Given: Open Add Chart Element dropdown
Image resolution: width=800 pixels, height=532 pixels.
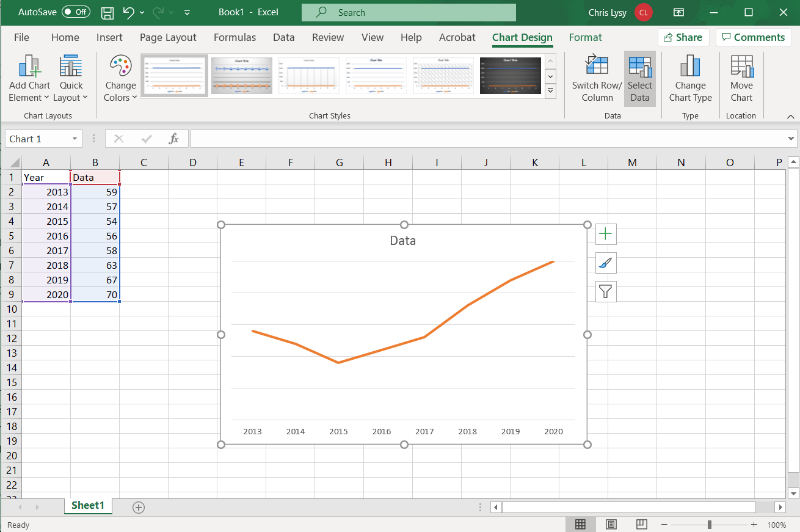Looking at the screenshot, I should tap(29, 78).
